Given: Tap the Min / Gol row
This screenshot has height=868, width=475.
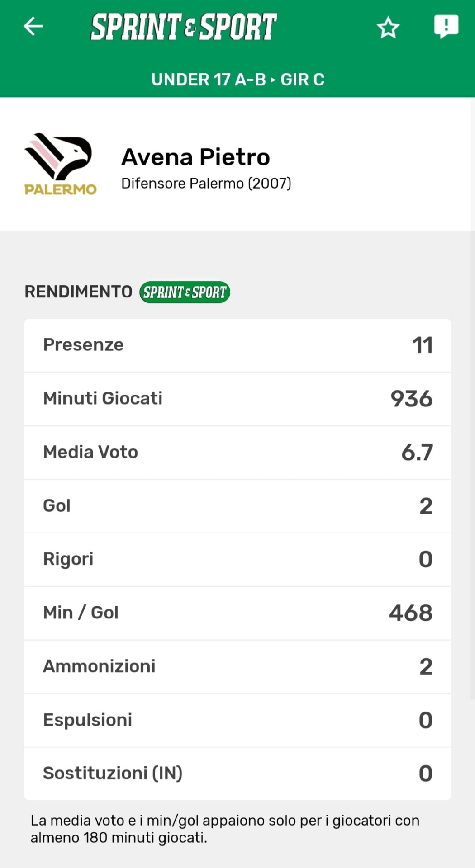Looking at the screenshot, I should (237, 613).
